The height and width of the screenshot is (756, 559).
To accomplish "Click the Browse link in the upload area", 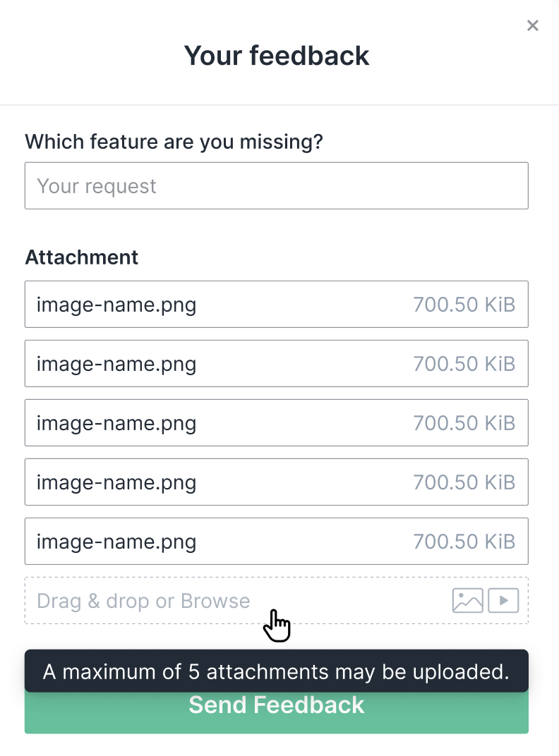I will tap(215, 601).
